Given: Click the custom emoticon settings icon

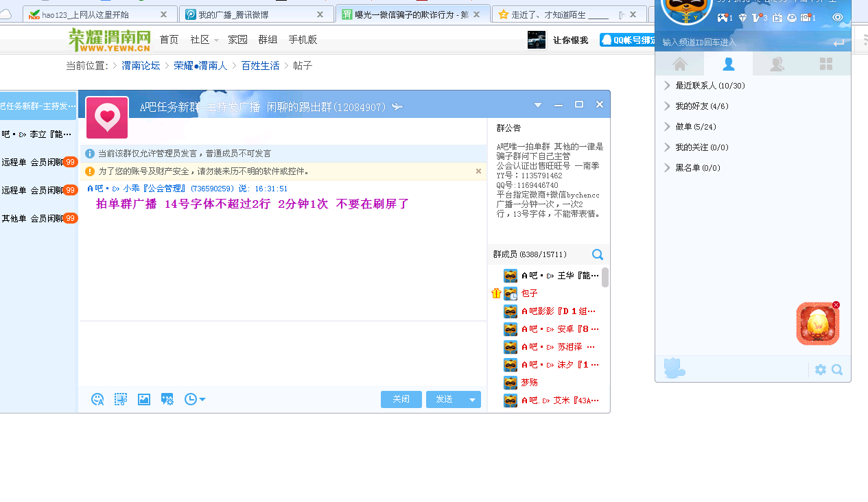Looking at the screenshot, I should coord(167,399).
